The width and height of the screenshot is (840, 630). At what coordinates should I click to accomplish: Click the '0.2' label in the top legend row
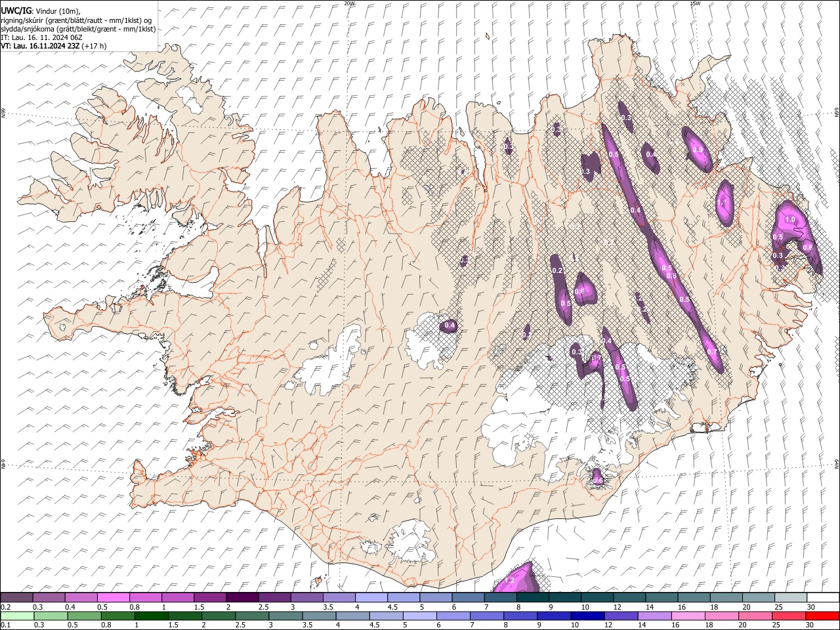coord(6,607)
